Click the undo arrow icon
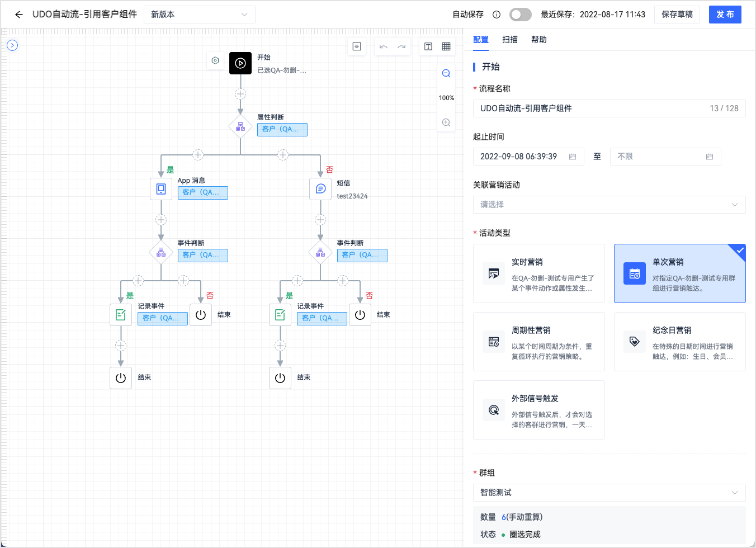The height and width of the screenshot is (548, 756). point(384,46)
